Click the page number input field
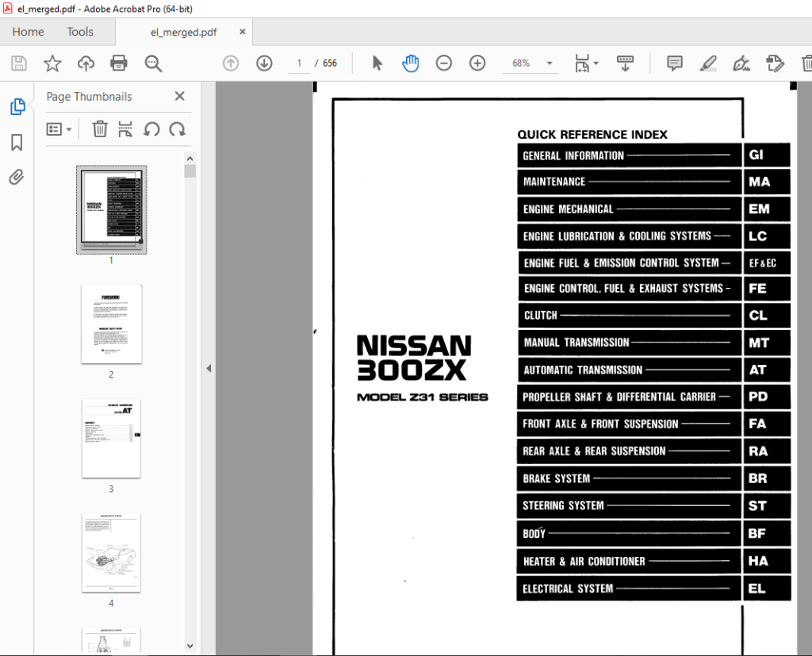Screen dimensions: 812x656 299,63
